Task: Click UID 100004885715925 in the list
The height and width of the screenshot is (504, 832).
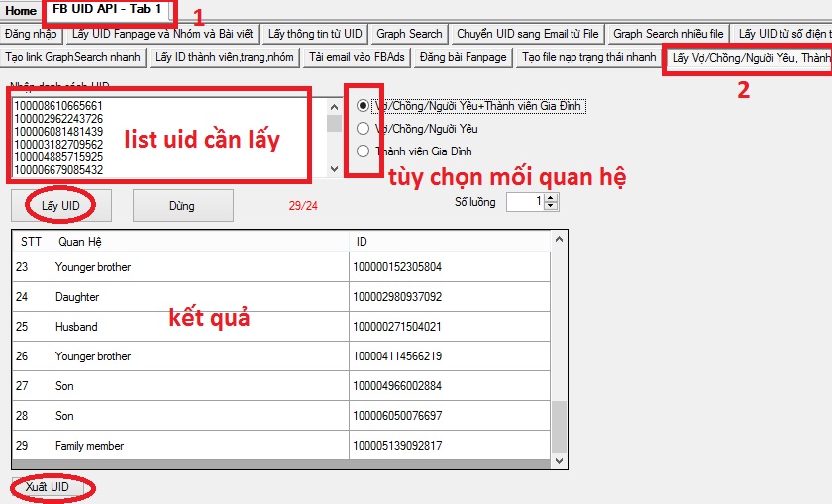Action: pos(58,157)
